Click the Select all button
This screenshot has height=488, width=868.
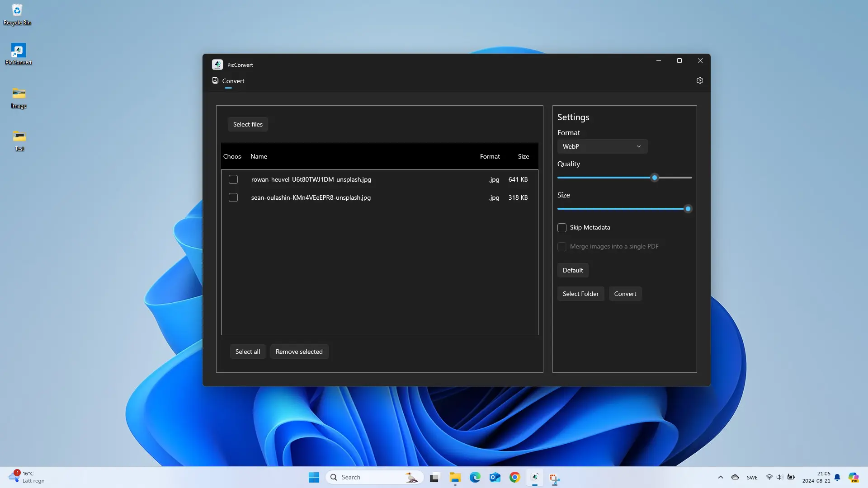point(248,352)
